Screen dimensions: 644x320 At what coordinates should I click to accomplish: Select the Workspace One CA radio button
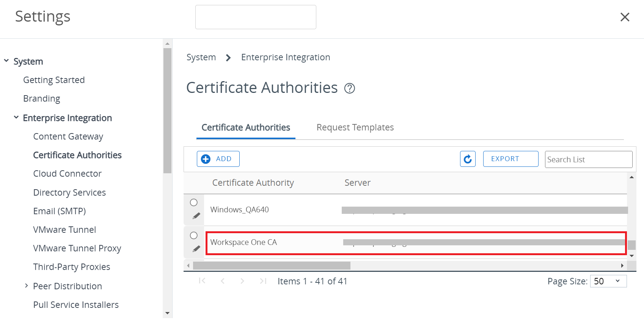point(194,235)
